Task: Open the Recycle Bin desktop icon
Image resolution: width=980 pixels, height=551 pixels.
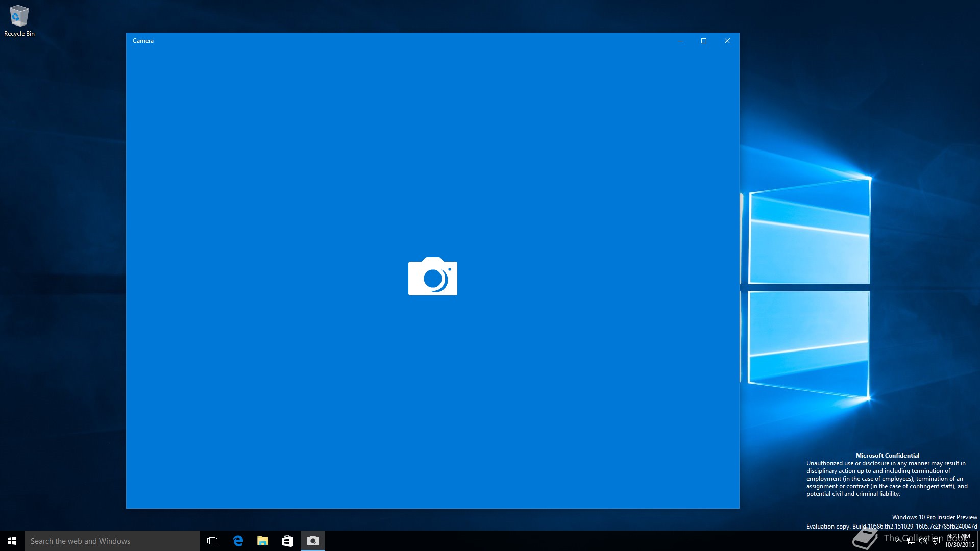Action: (x=19, y=21)
